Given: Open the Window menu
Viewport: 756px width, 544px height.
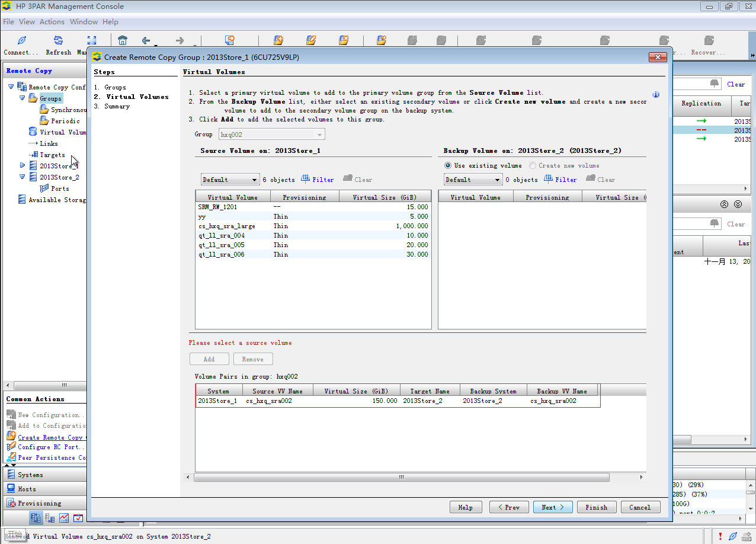Looking at the screenshot, I should point(84,21).
